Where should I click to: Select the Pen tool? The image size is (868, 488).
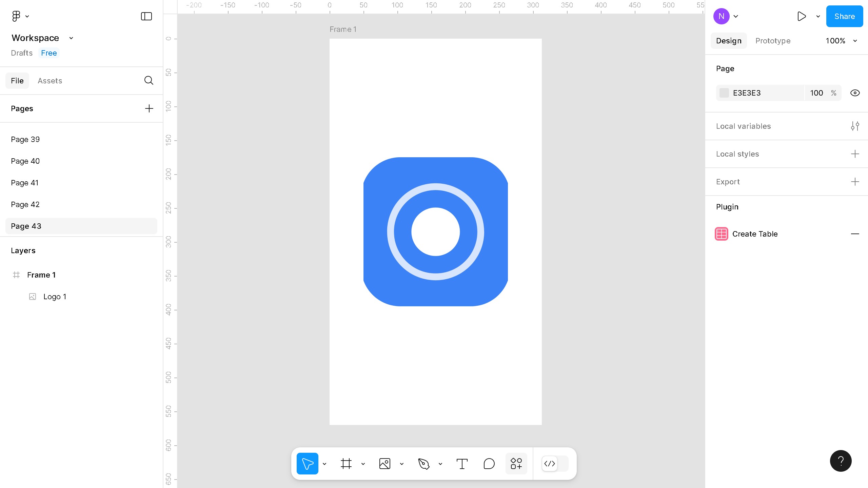pos(424,463)
